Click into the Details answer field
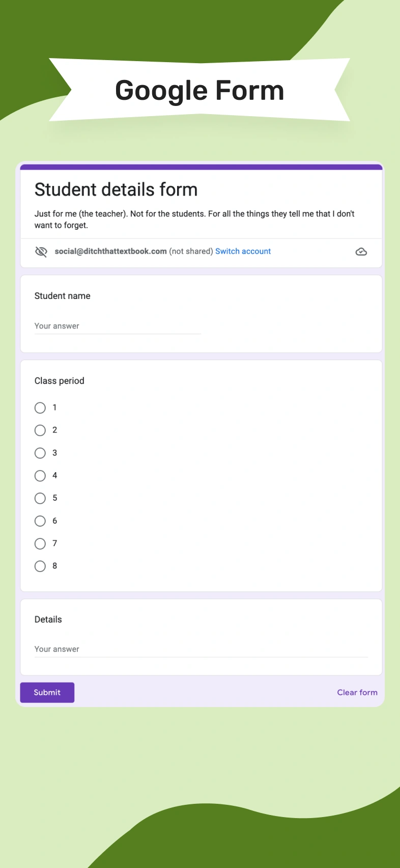The width and height of the screenshot is (400, 868). pos(201,649)
